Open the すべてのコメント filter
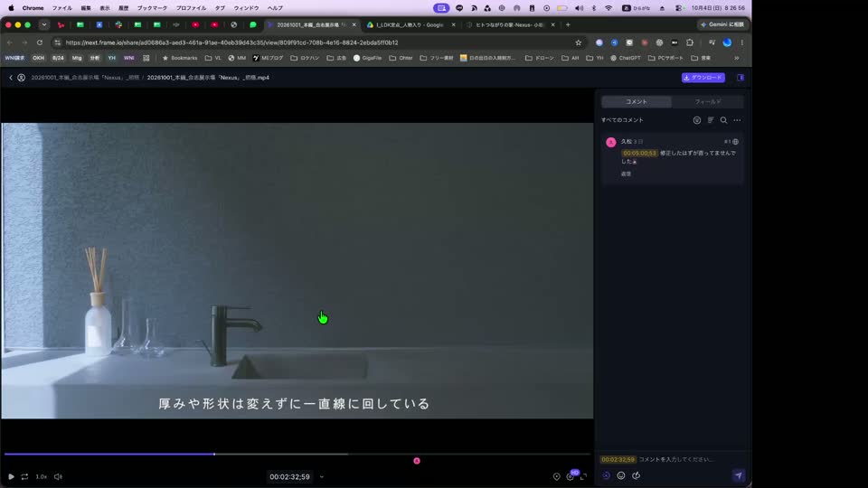The height and width of the screenshot is (488, 868). tap(622, 120)
